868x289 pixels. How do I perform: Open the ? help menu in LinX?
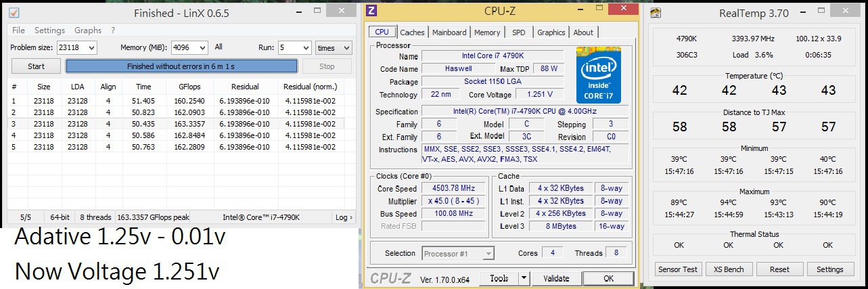pos(113,30)
